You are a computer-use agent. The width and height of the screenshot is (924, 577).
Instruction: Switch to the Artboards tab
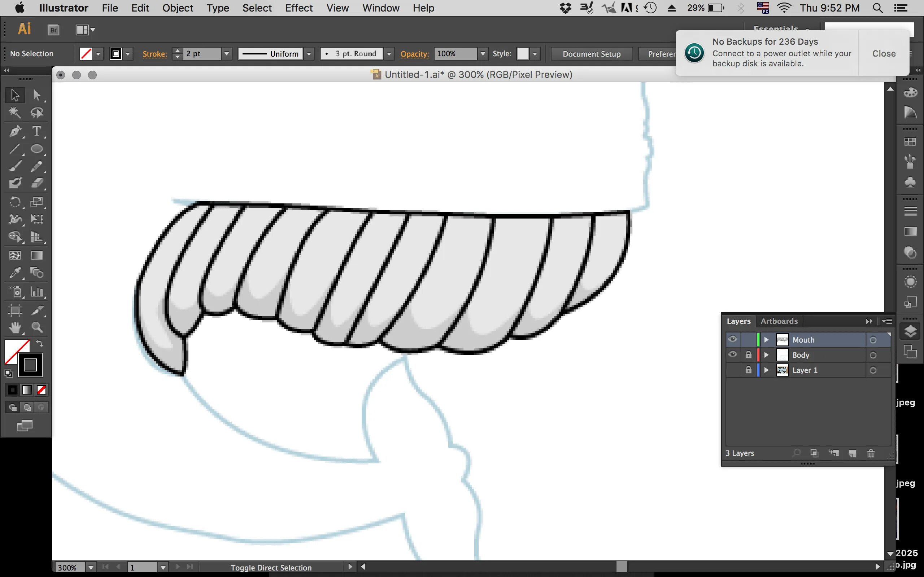click(779, 321)
